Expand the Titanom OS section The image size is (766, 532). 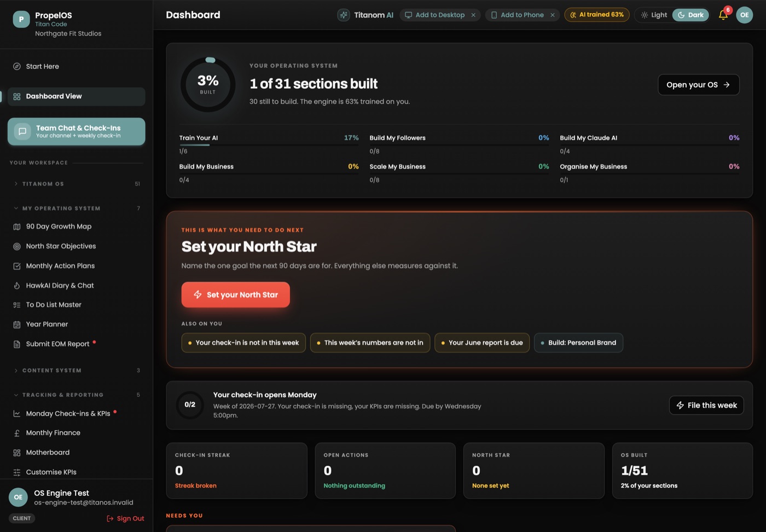77,184
